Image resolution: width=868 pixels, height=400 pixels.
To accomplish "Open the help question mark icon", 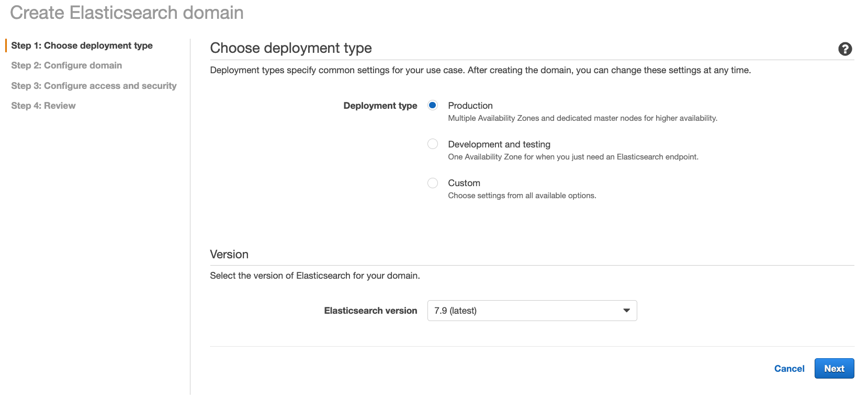I will pos(845,49).
